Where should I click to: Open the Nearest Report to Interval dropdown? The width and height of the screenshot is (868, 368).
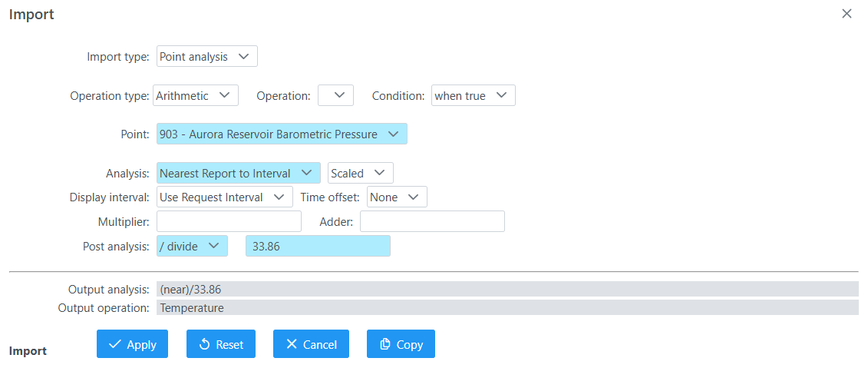(x=239, y=173)
